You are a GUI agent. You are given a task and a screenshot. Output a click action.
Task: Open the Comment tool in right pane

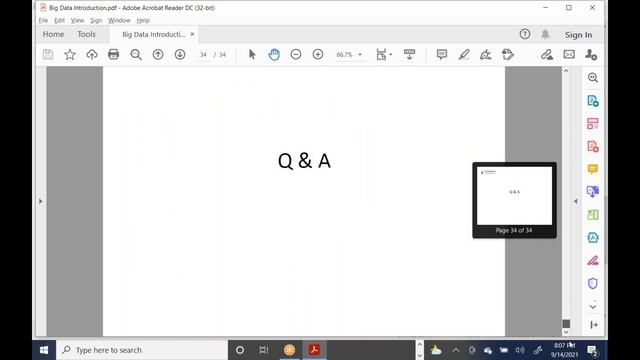(x=593, y=169)
